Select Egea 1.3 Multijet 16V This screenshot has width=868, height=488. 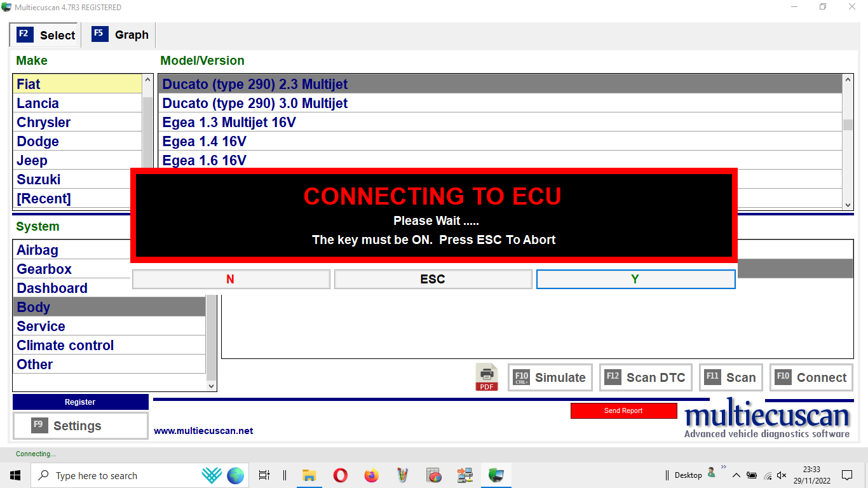pos(501,122)
